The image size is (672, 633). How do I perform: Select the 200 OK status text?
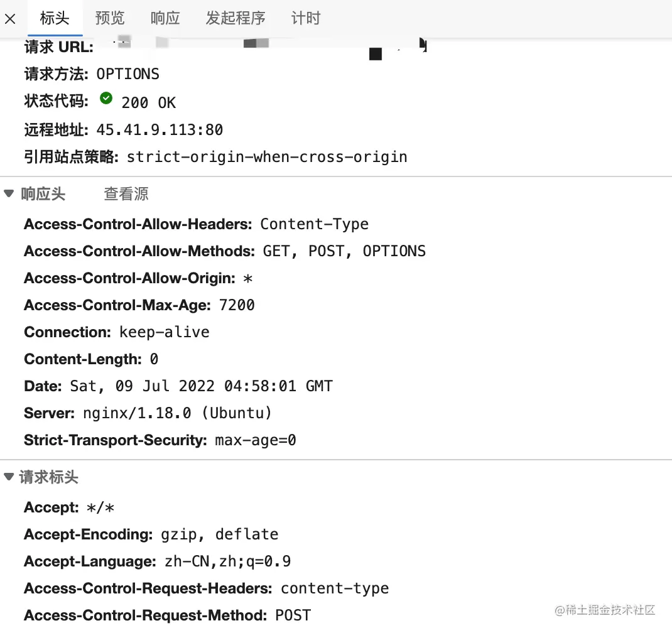pos(149,102)
